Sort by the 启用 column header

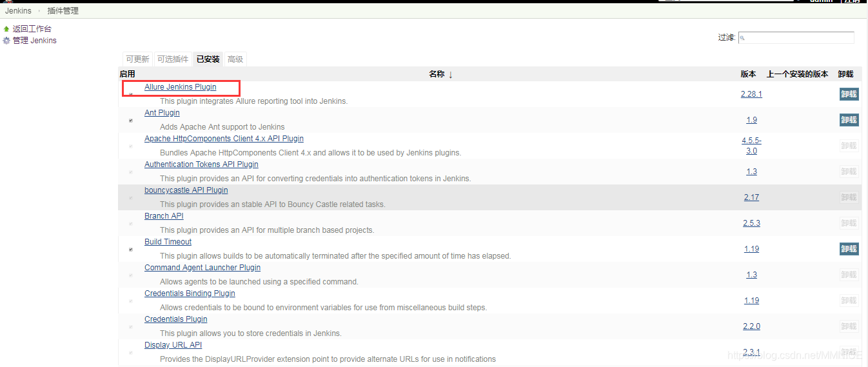[128, 74]
